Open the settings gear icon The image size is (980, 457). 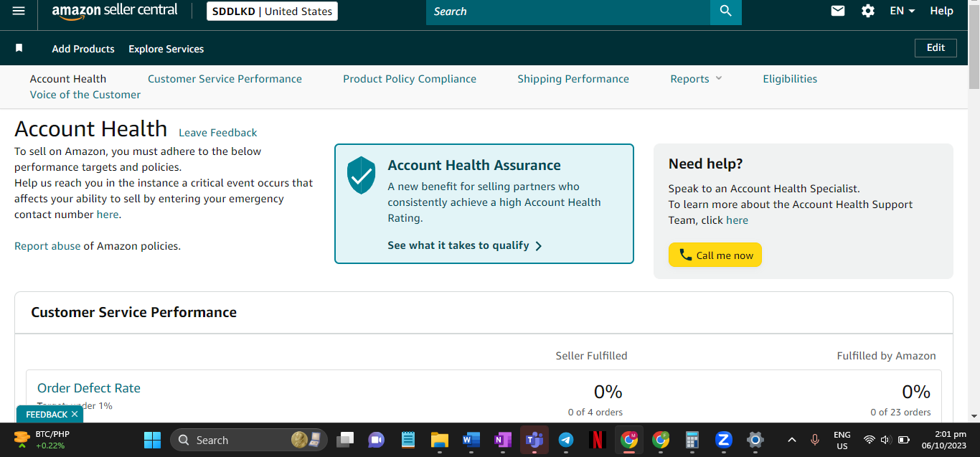868,11
